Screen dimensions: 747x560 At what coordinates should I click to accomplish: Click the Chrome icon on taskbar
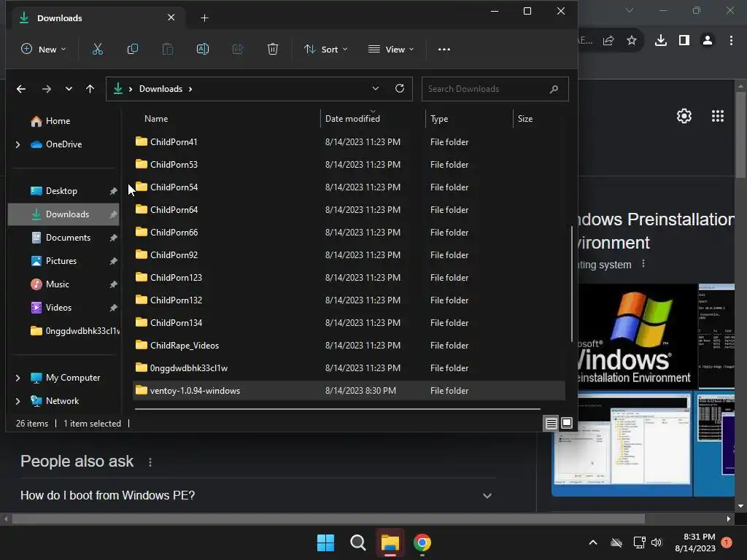pos(422,542)
